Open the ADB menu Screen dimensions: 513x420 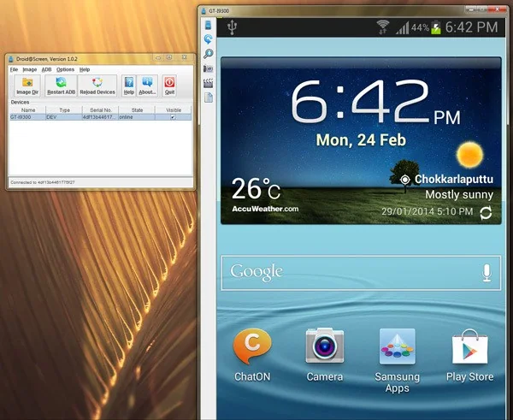(46, 69)
